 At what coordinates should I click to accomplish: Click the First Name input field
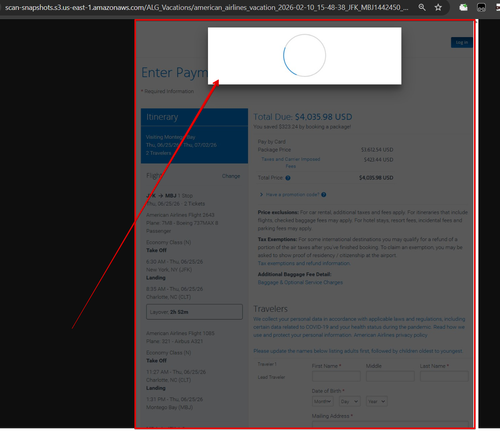pyautogui.click(x=336, y=376)
